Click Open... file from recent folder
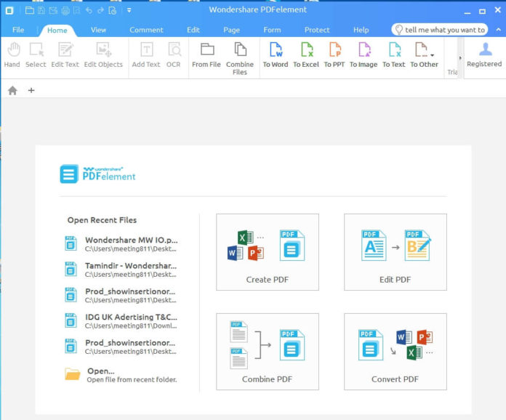The image size is (506, 420). pos(121,375)
